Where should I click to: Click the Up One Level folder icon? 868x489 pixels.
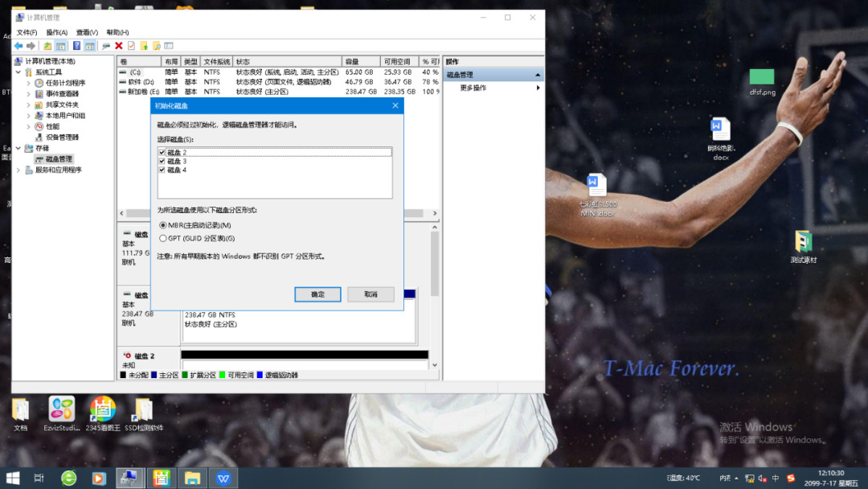coord(47,46)
